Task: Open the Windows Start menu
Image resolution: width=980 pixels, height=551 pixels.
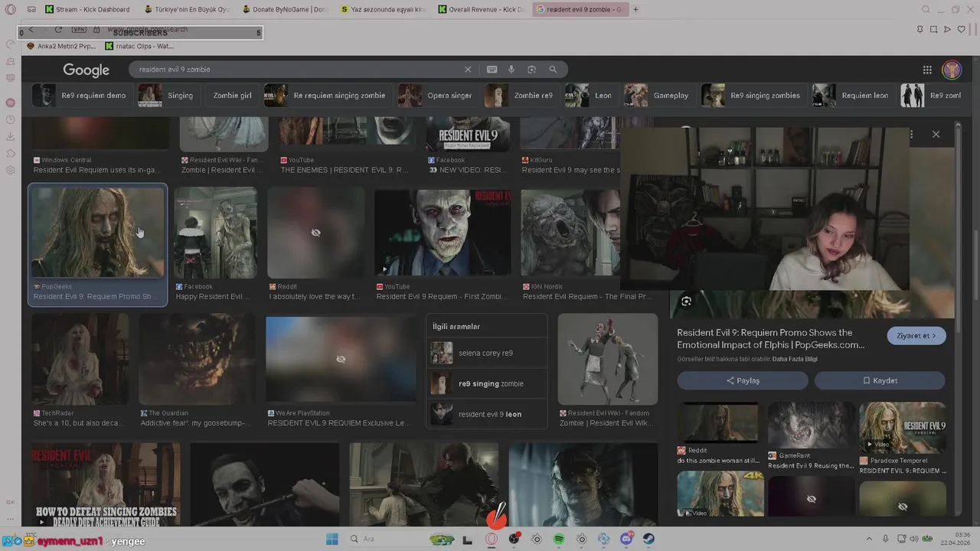Action: (332, 540)
